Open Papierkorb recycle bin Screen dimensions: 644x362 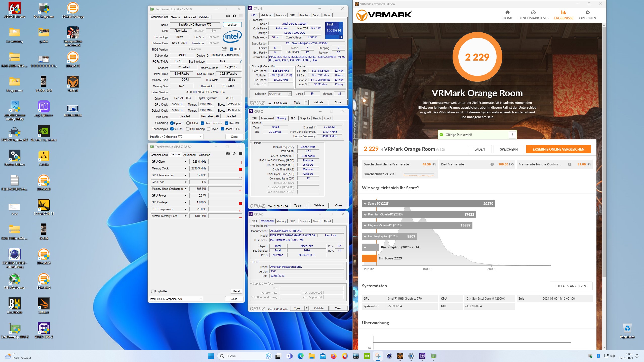tap(627, 331)
